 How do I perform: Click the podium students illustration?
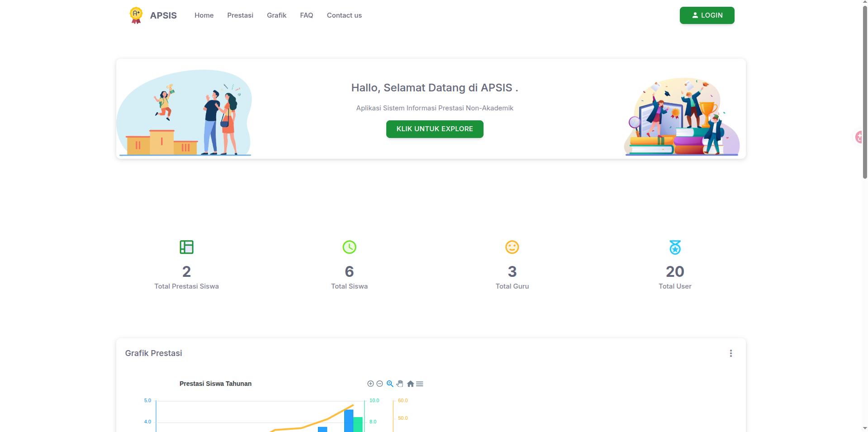pyautogui.click(x=184, y=113)
